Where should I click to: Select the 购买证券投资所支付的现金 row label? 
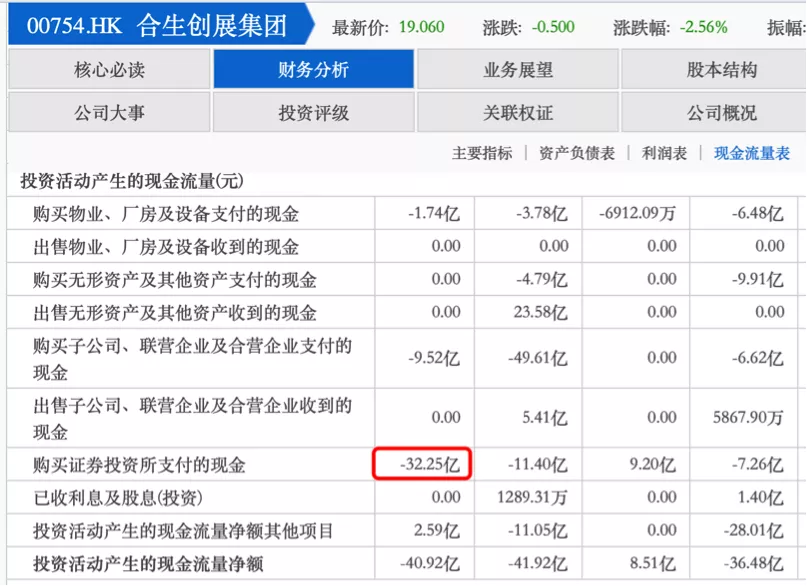pos(139,465)
